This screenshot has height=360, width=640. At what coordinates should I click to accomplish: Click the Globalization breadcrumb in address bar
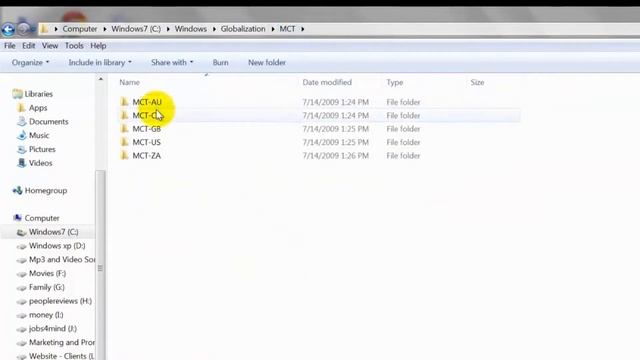click(243, 29)
